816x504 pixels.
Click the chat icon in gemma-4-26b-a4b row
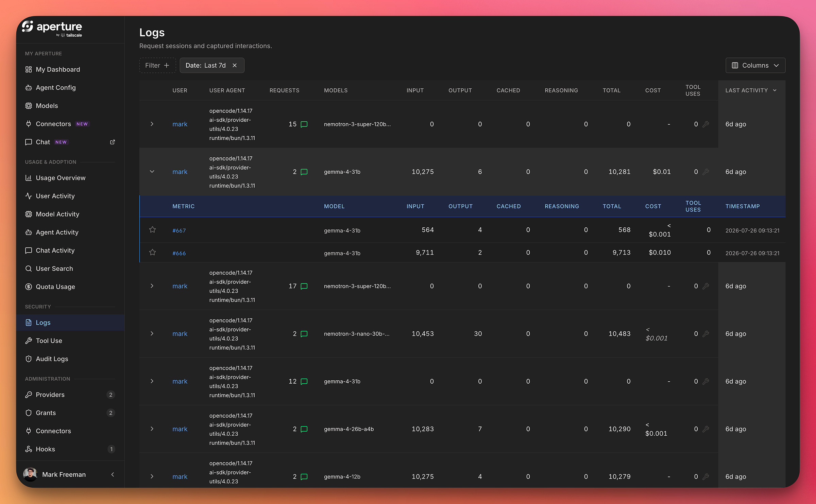click(304, 429)
